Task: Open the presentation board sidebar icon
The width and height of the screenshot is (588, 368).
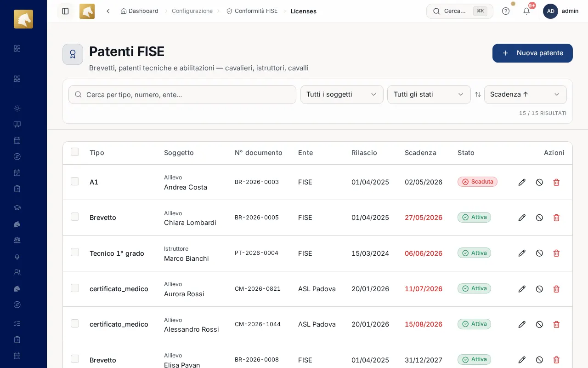Action: [17, 124]
